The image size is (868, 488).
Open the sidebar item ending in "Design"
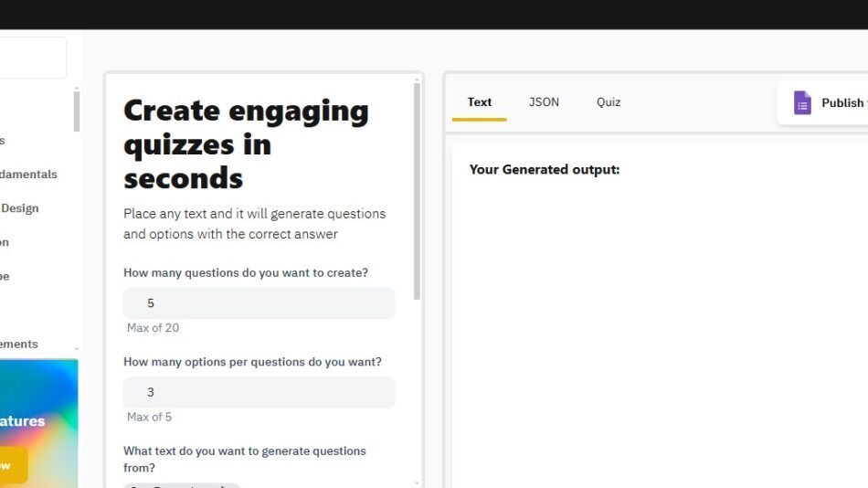[x=19, y=208]
